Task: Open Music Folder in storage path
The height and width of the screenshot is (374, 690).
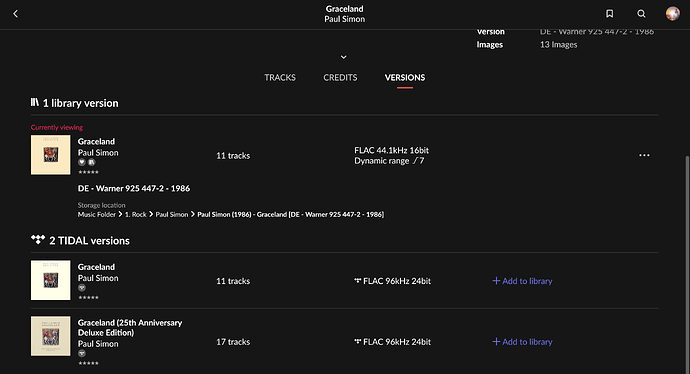Action: pos(97,214)
